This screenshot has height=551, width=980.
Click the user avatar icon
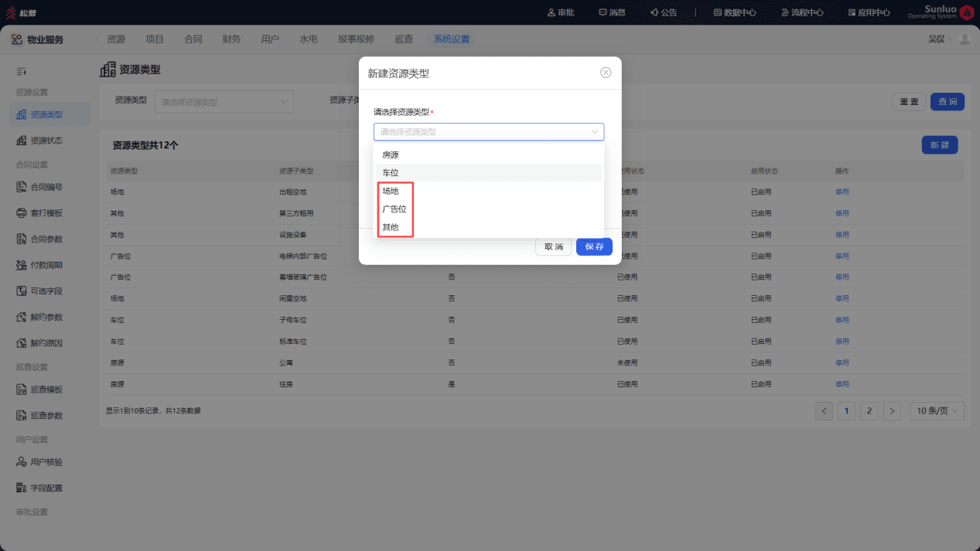[x=964, y=39]
